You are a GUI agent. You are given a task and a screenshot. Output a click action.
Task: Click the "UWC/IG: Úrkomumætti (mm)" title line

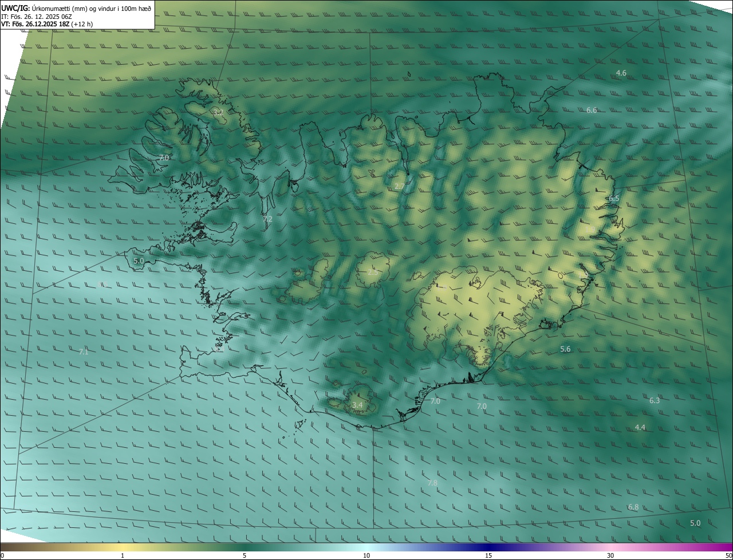pyautogui.click(x=76, y=9)
